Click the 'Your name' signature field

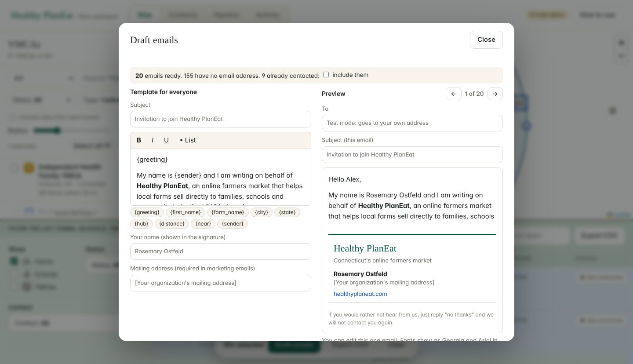pos(221,251)
